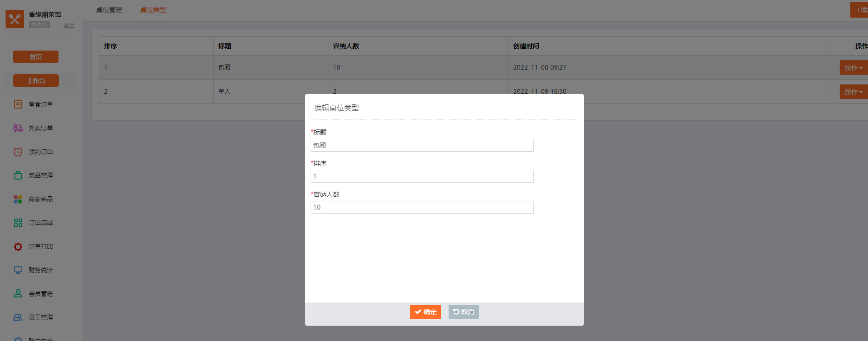
Task: Expand the 操作 dropdown for 单人 row
Action: (x=853, y=92)
